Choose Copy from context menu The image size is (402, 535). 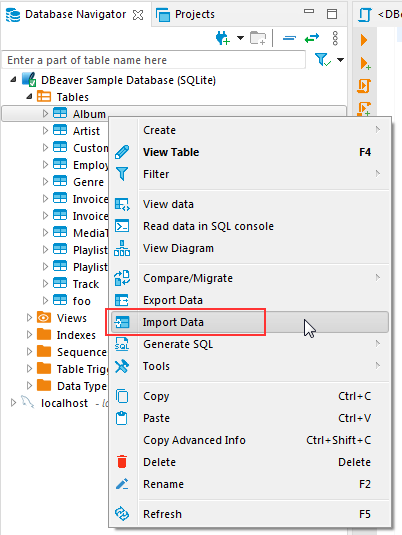[249, 396]
